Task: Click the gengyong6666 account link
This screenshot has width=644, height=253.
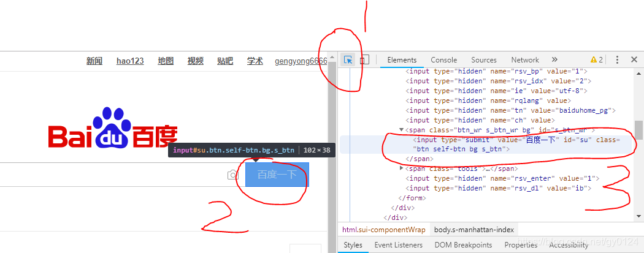Action: pyautogui.click(x=301, y=61)
